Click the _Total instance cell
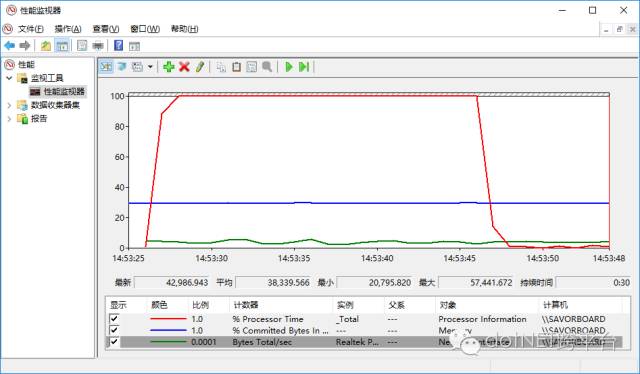The width and height of the screenshot is (640, 374). [x=347, y=318]
